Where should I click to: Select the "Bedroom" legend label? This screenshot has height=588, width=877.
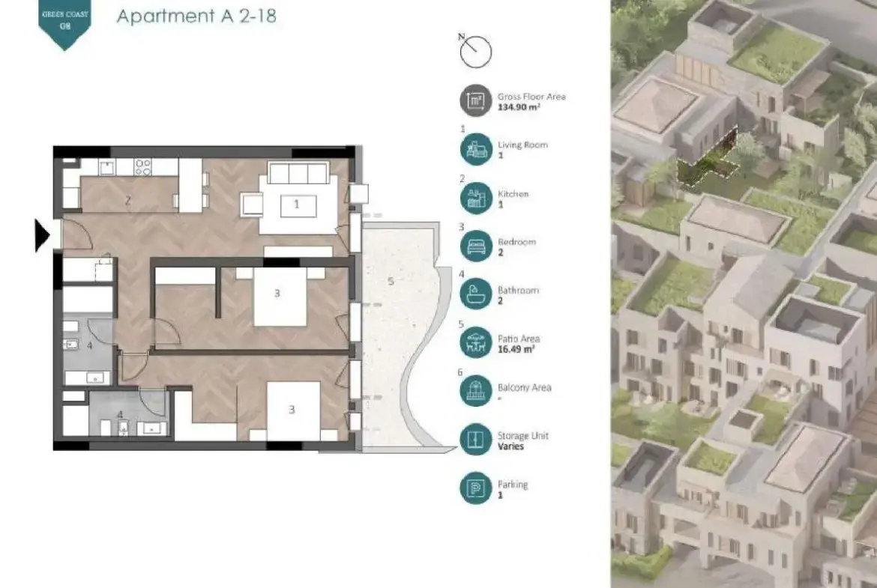coord(516,242)
